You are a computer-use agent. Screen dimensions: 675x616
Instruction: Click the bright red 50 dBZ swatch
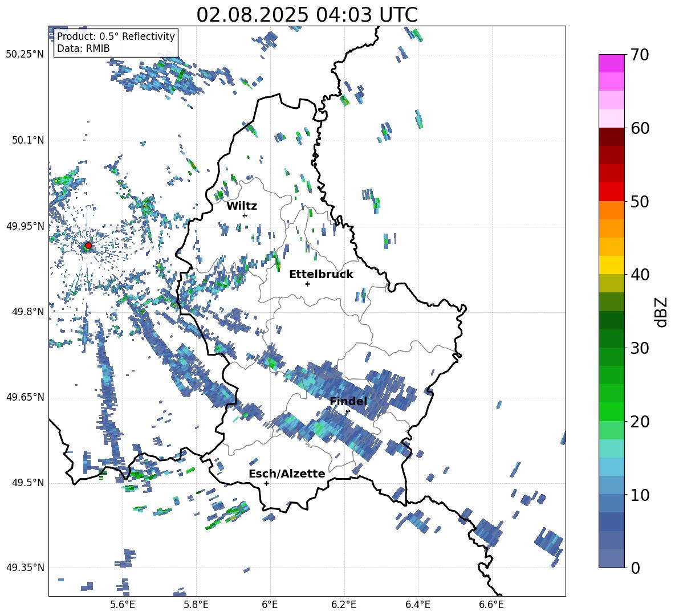click(x=611, y=192)
